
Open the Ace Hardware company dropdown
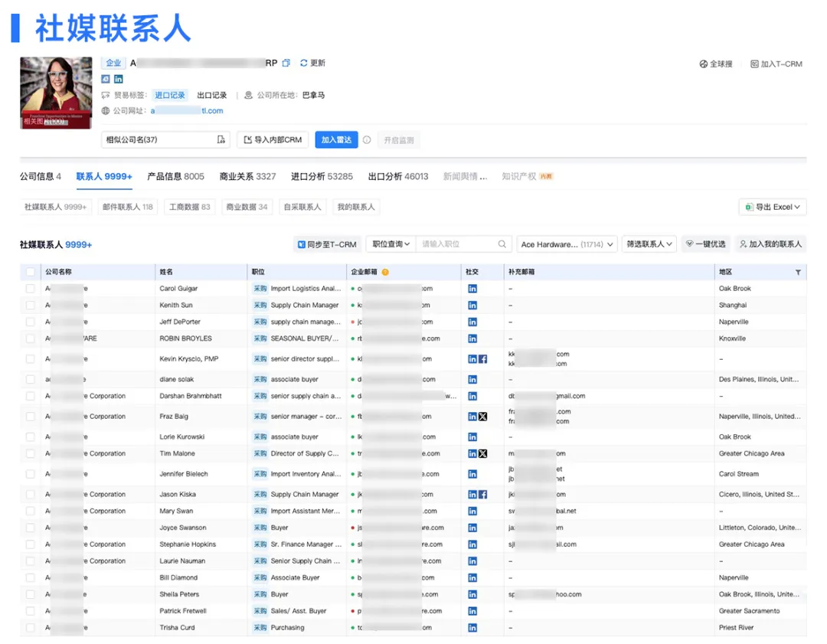(x=567, y=244)
